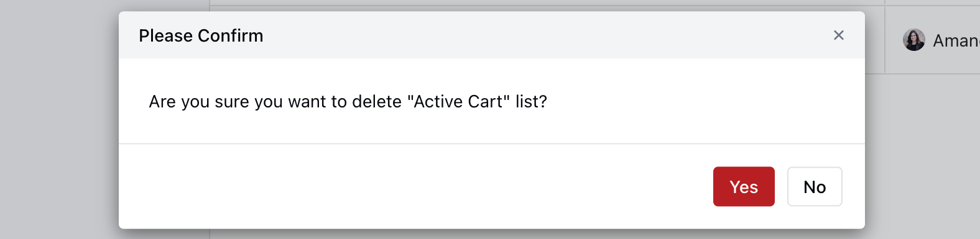Screen dimensions: 980x239
Task: Click the quoted "Active Cart" list name
Action: tap(458, 101)
